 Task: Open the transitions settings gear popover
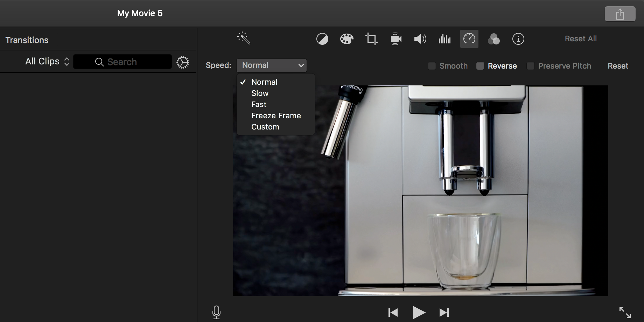[x=182, y=62]
